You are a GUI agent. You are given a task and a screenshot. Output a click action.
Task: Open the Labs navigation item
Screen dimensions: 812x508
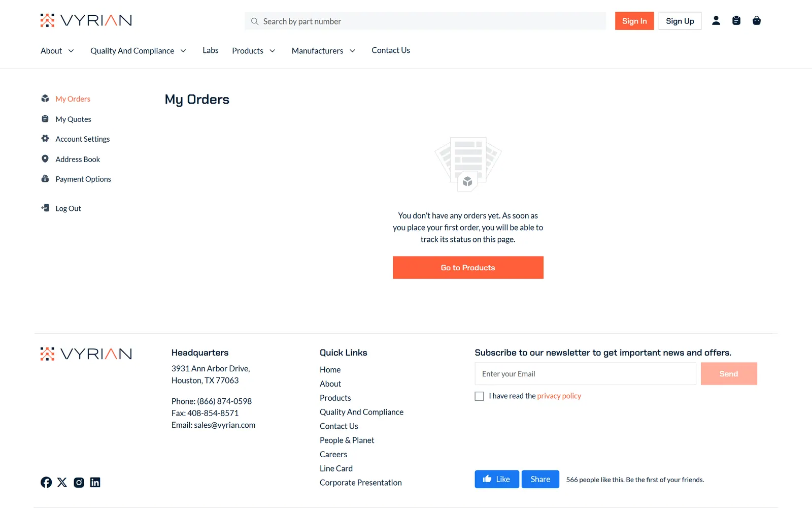pyautogui.click(x=211, y=50)
